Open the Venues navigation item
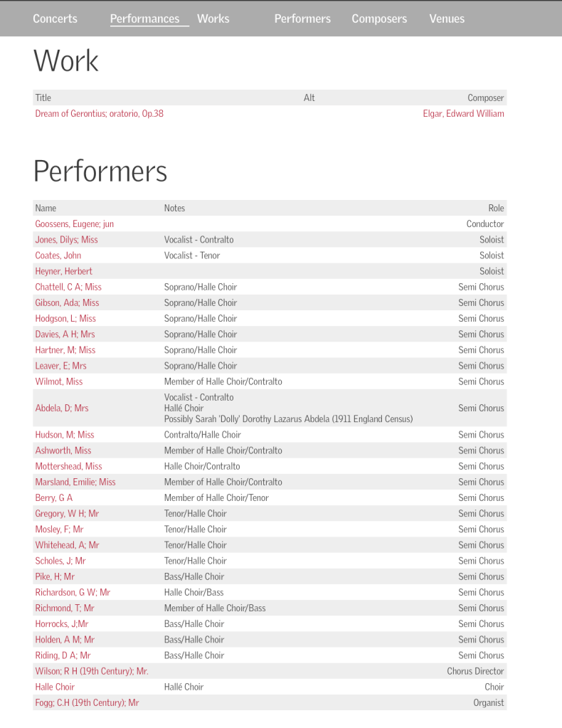The width and height of the screenshot is (562, 728). pos(447,19)
